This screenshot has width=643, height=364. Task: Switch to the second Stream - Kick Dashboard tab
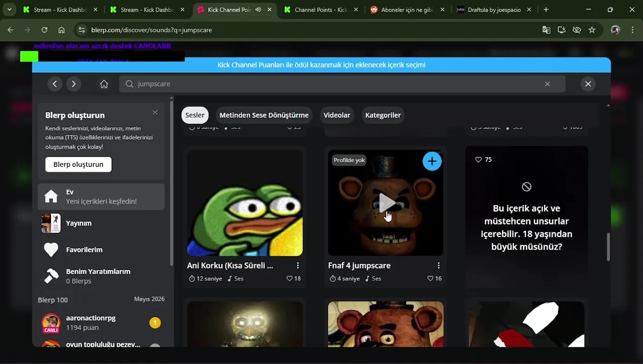[x=147, y=10]
